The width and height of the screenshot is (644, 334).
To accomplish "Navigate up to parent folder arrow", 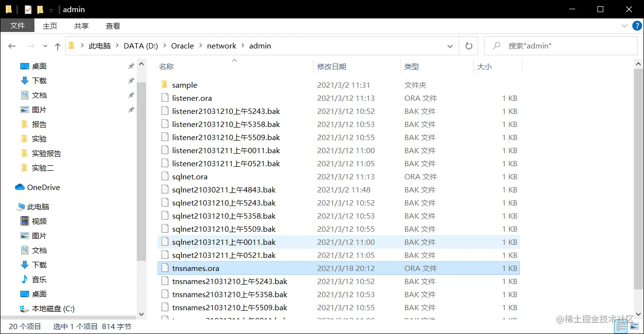I will [57, 46].
